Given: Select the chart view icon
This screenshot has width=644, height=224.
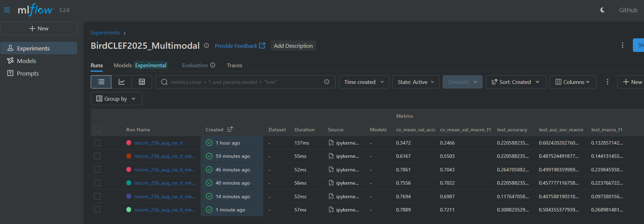Looking at the screenshot, I should (121, 82).
